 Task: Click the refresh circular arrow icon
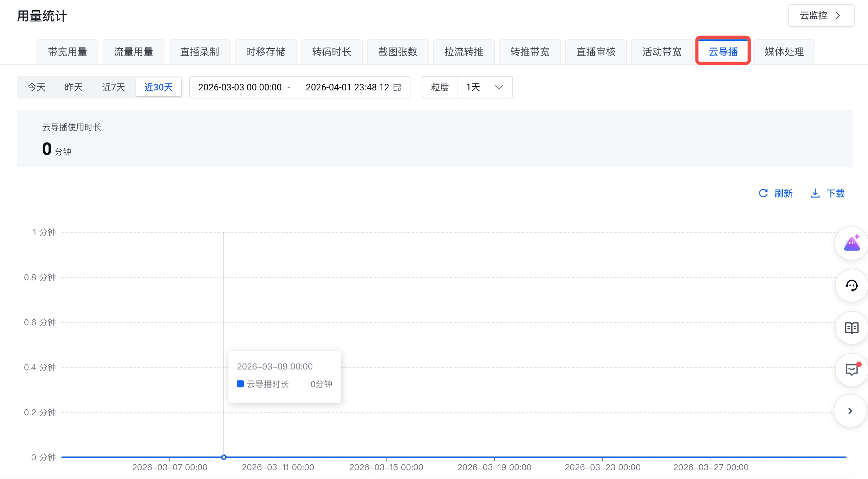(763, 193)
